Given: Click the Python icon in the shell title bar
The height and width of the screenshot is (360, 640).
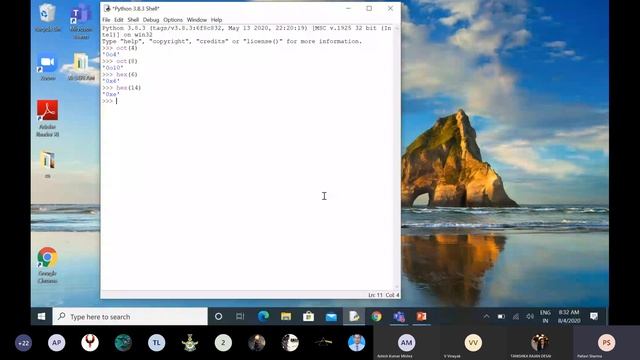Looking at the screenshot, I should pos(107,8).
